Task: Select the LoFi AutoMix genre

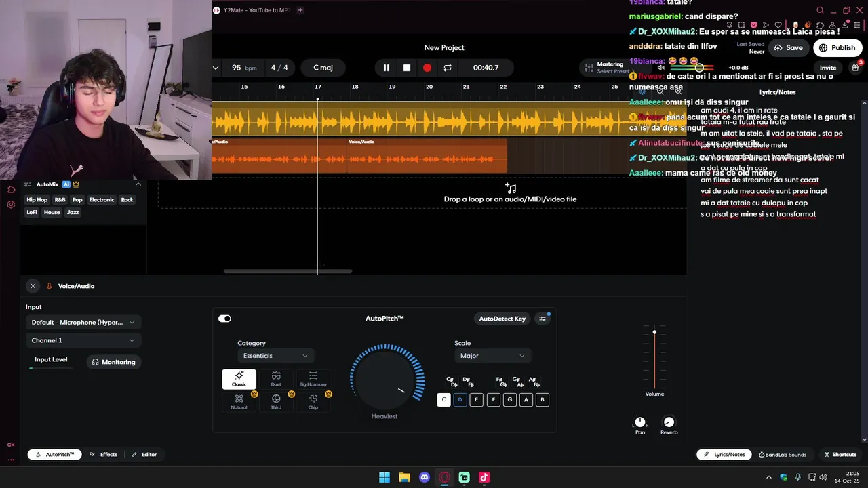Action: [32, 213]
